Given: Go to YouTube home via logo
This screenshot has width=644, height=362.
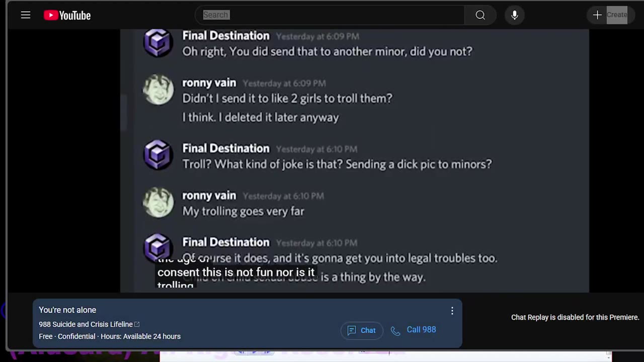Looking at the screenshot, I should [x=67, y=16].
